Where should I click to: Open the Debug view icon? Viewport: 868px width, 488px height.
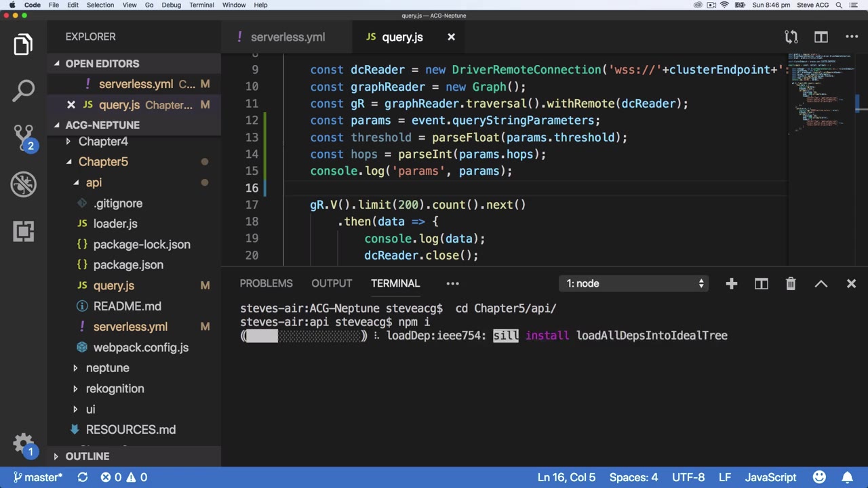23,184
